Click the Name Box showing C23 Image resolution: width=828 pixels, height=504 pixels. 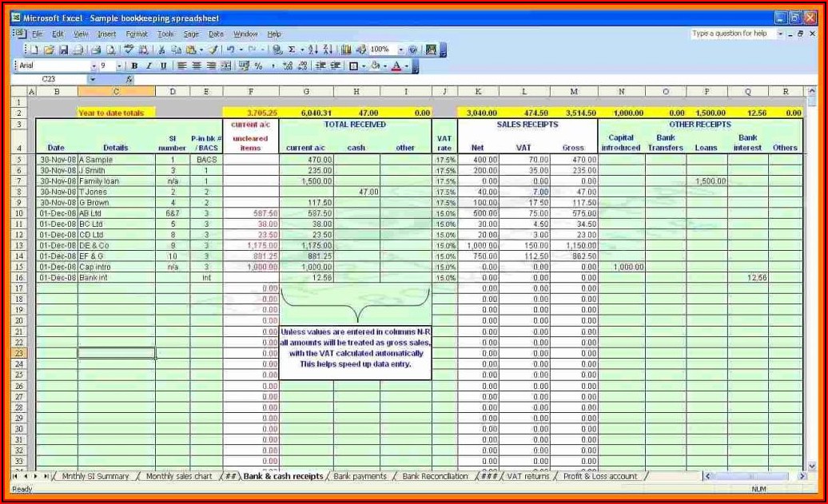coord(49,80)
